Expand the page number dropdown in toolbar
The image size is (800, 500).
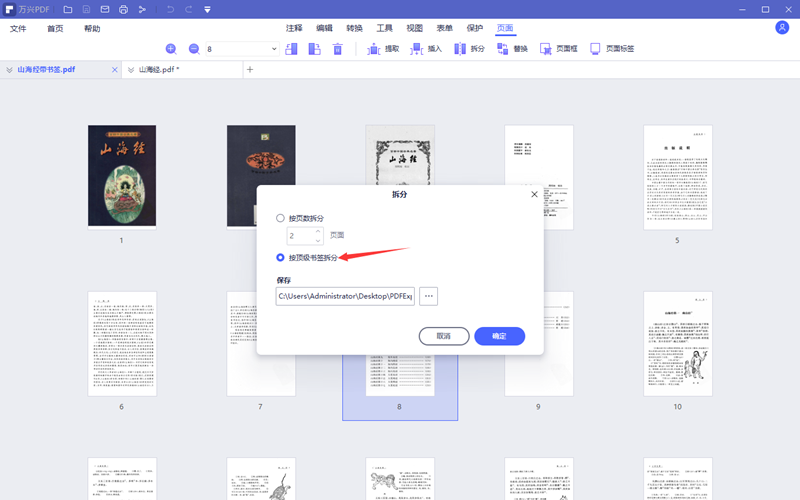pos(274,49)
